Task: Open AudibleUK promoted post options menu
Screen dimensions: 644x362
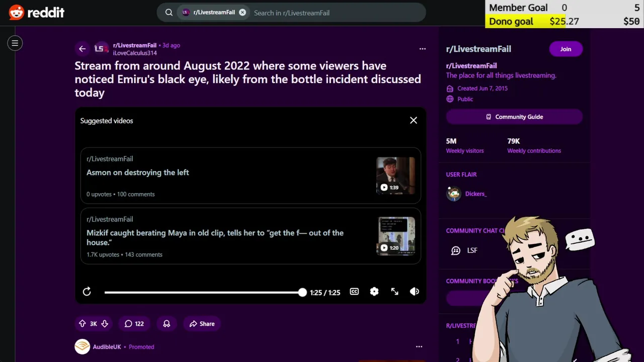Action: click(x=419, y=346)
